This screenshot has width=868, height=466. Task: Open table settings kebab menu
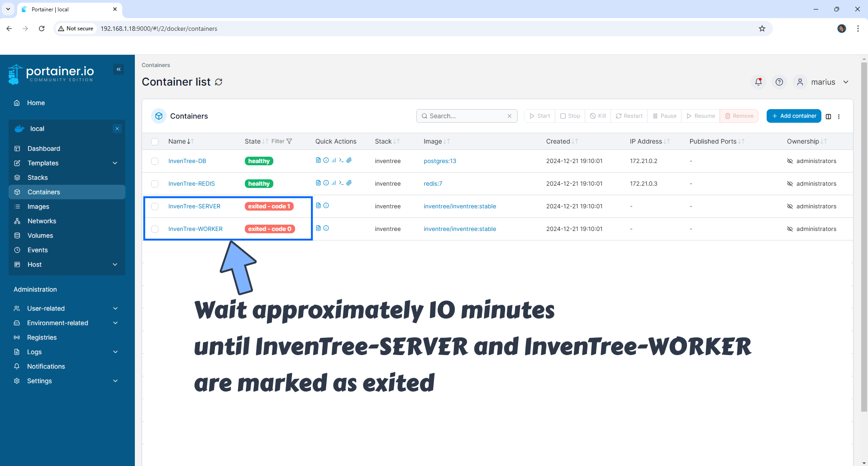pos(839,116)
